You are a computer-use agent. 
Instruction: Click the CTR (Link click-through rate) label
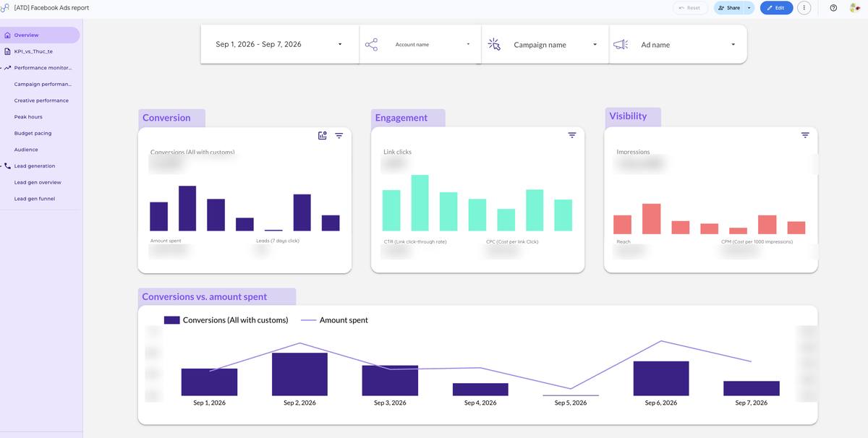point(415,241)
